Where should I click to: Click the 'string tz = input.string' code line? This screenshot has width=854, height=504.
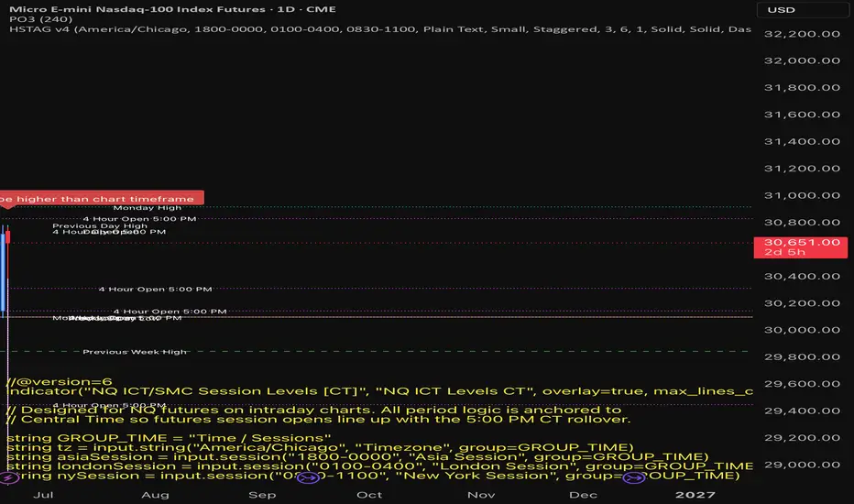(x=321, y=447)
